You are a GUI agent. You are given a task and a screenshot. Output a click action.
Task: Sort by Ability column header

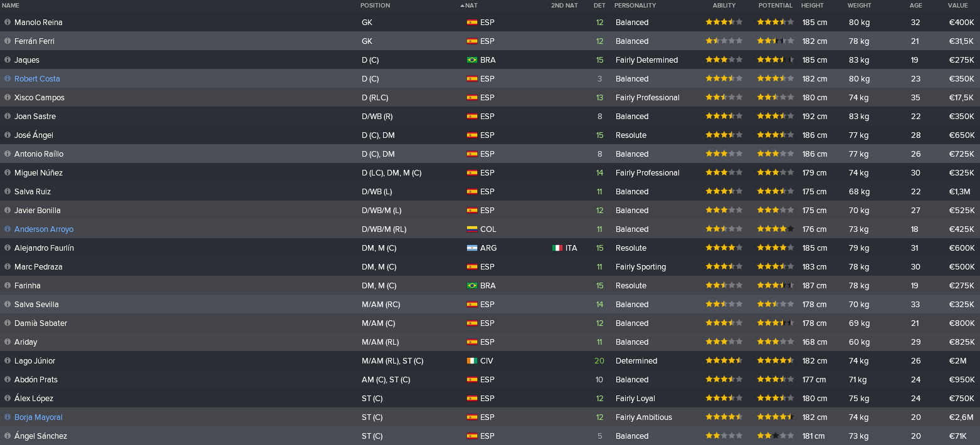(x=724, y=6)
